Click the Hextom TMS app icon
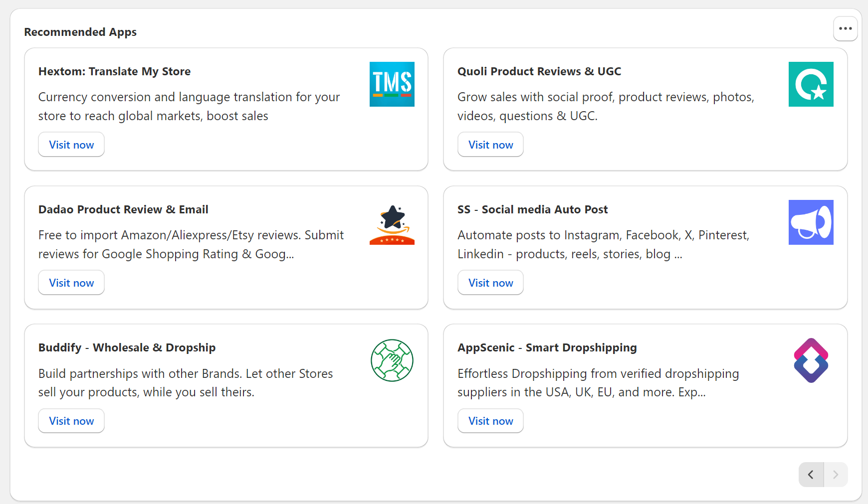868x504 pixels. tap(392, 84)
